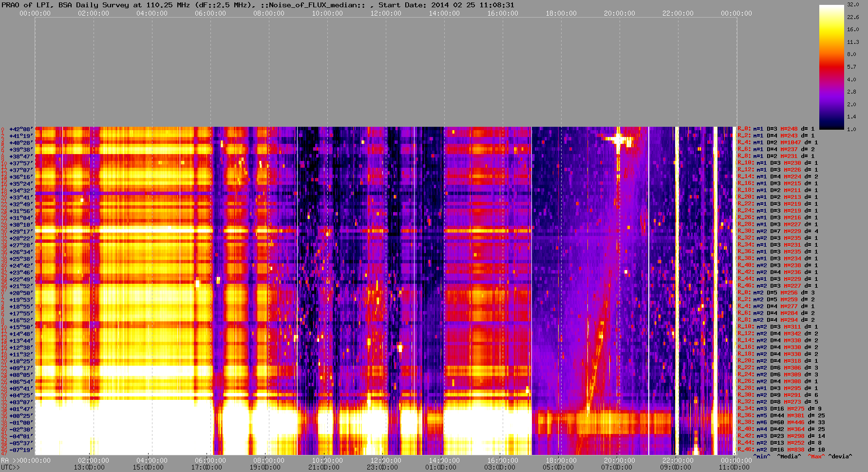Click the '2.0' color scale value

[851, 104]
